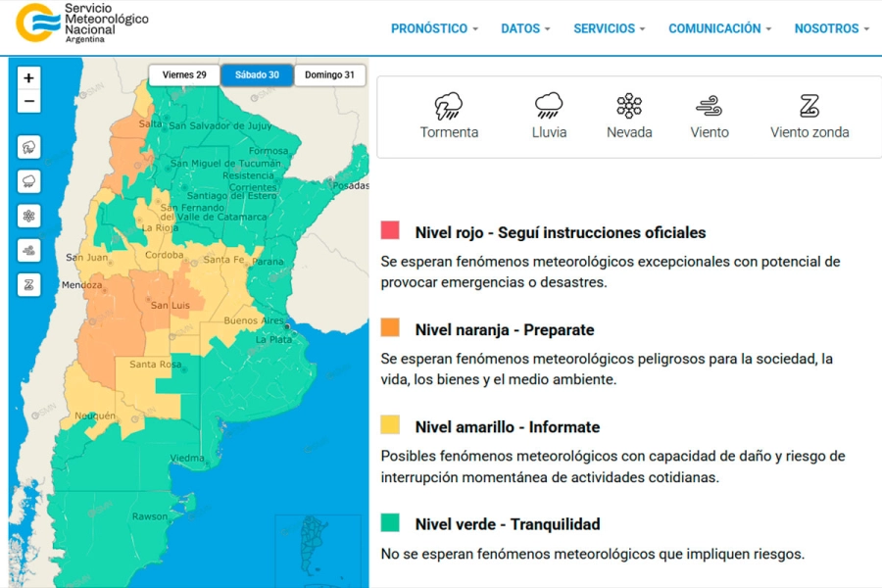Select the Tormenta icon in the alert types panel
This screenshot has height=588, width=882.
[x=449, y=106]
